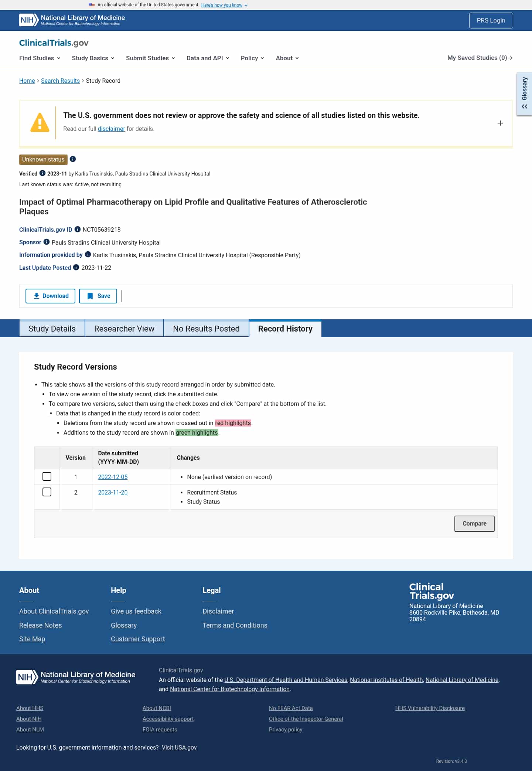The height and width of the screenshot is (771, 532).
Task: Open info icon beside ClinicalTrials.gov ID
Action: [78, 229]
